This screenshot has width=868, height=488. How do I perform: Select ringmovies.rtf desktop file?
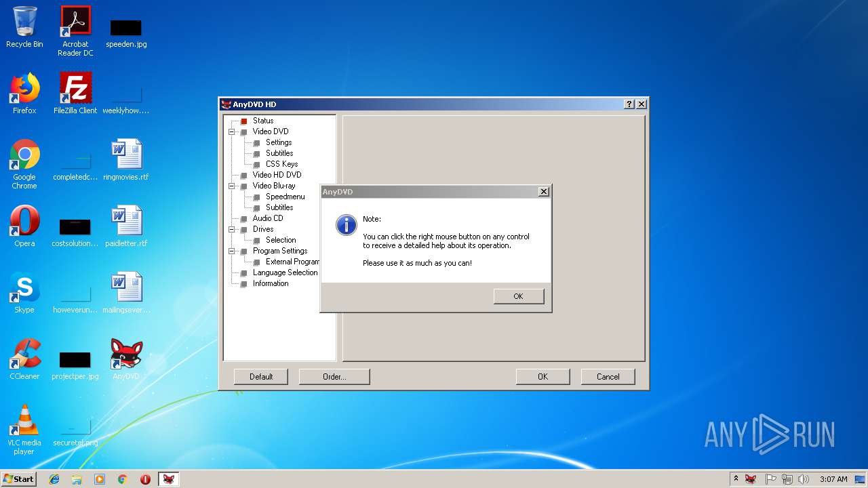point(126,160)
